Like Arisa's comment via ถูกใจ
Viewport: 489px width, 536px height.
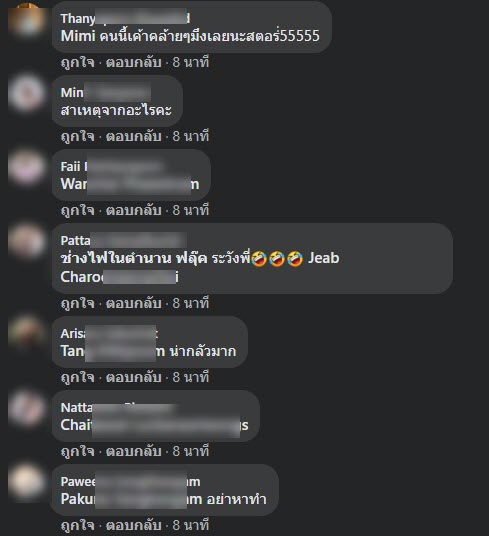(x=78, y=377)
